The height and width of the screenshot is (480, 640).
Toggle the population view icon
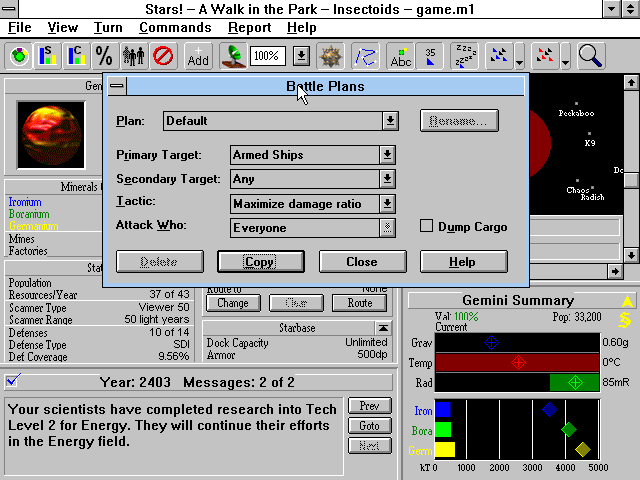click(133, 56)
